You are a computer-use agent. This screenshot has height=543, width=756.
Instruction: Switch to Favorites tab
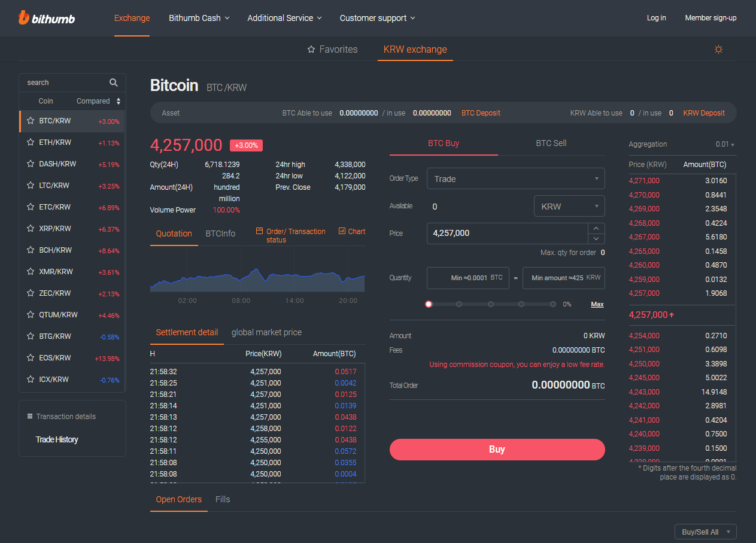[x=332, y=50]
